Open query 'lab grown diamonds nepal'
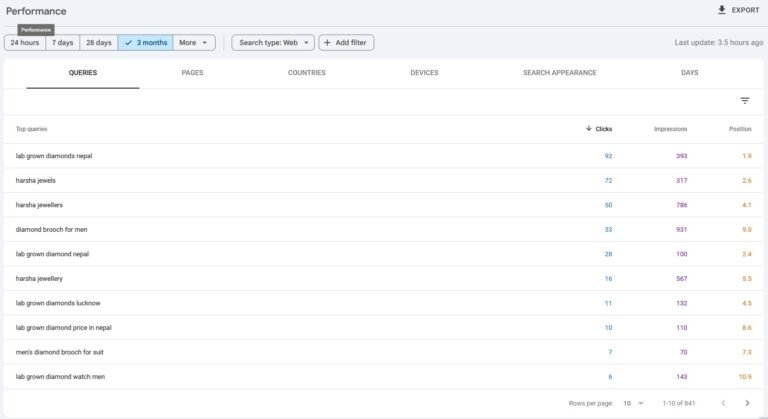This screenshot has height=419, width=768. [54, 156]
